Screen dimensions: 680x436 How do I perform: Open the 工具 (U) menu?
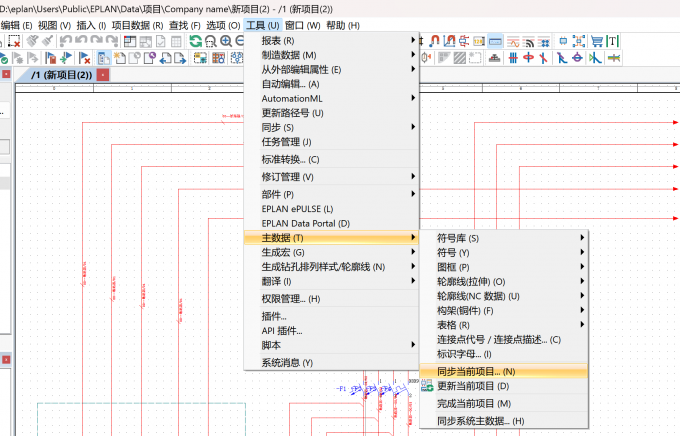tap(263, 26)
